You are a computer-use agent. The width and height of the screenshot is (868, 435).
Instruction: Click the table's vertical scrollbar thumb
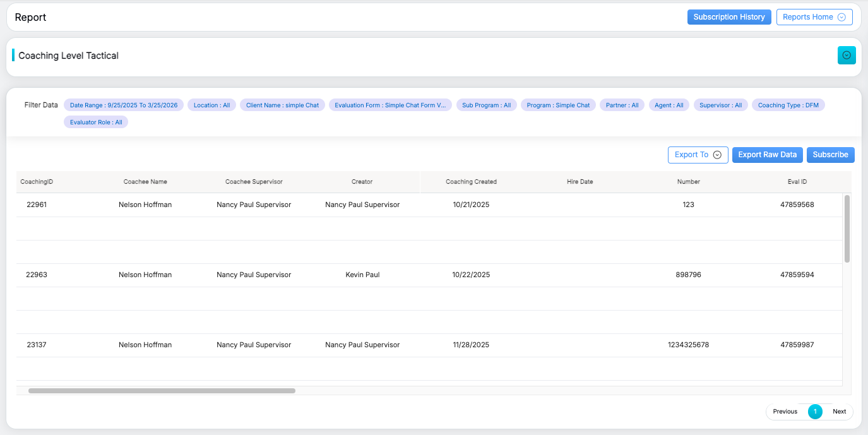(x=847, y=229)
